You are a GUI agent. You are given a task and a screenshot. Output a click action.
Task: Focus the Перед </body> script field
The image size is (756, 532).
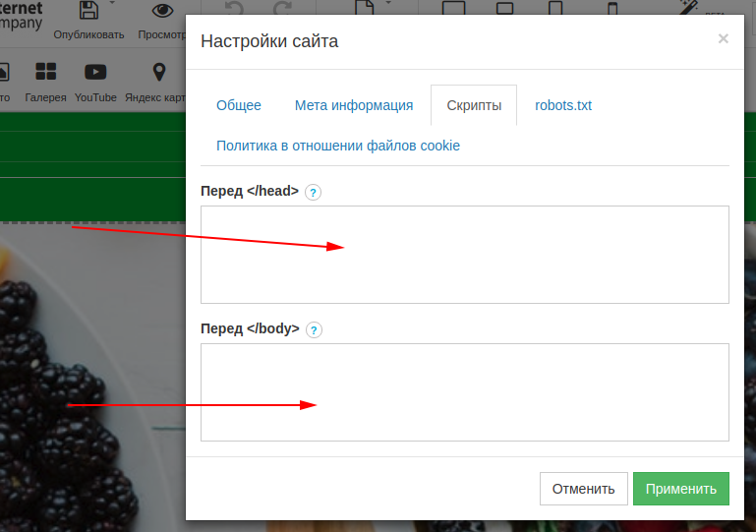click(464, 391)
